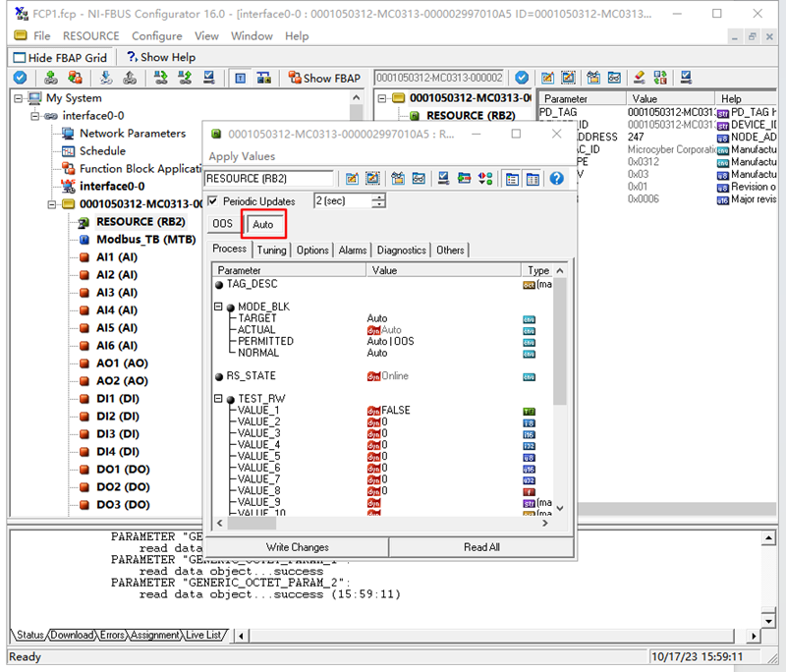
Task: Toggle the Hide FBAP Grid button
Action: (x=61, y=58)
